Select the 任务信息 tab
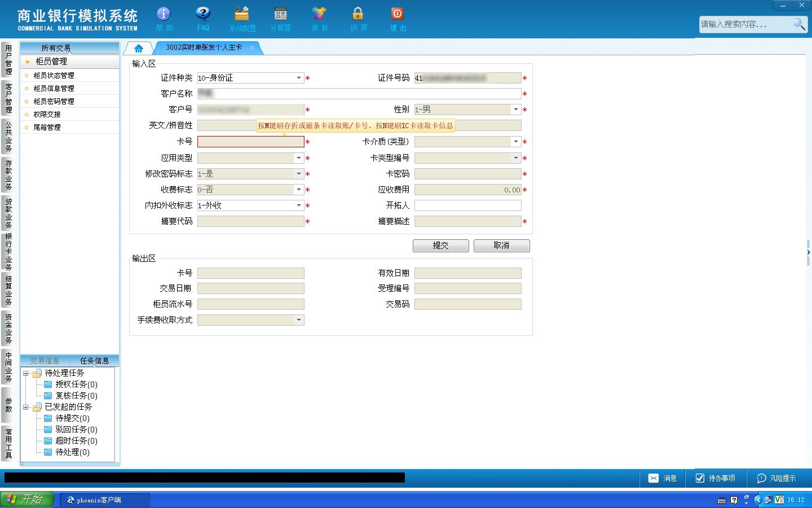 [x=94, y=361]
